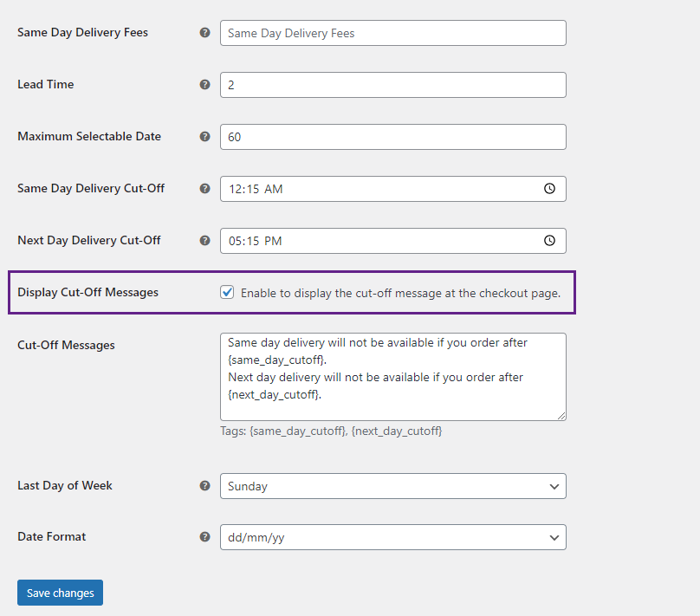Open Date Format dropdown showing dd/mm/yy
This screenshot has width=700, height=616.
coord(392,537)
